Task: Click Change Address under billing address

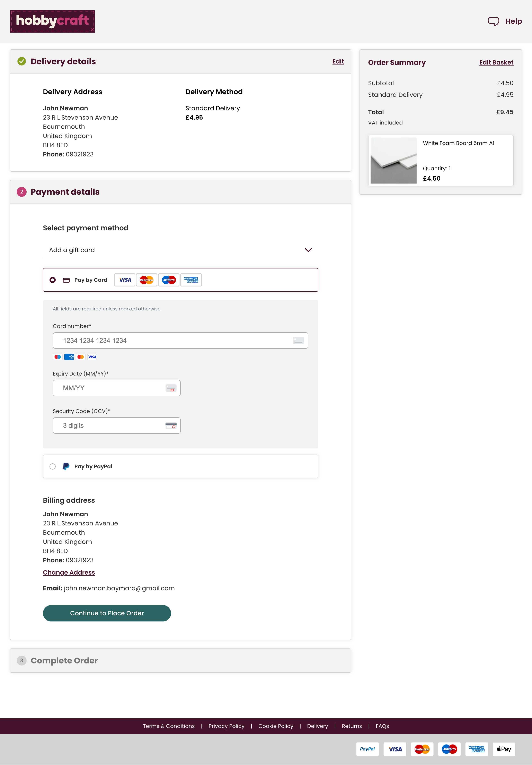Action: [x=69, y=572]
